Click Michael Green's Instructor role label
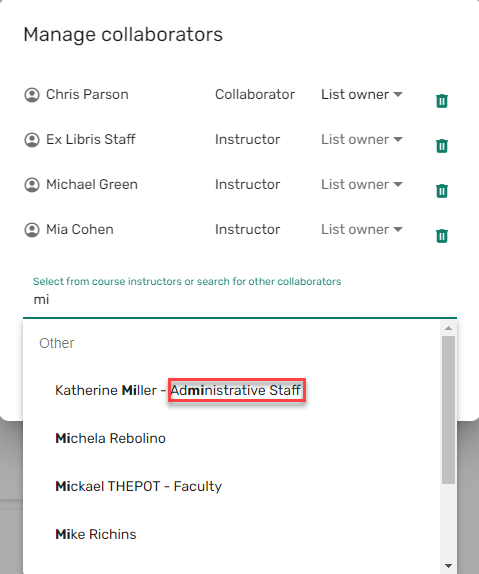This screenshot has height=574, width=479. click(248, 184)
